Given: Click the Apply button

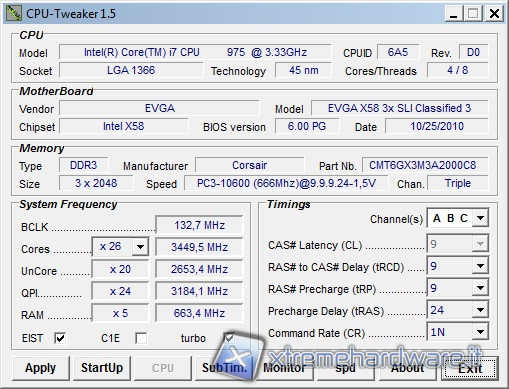Looking at the screenshot, I should tap(41, 368).
